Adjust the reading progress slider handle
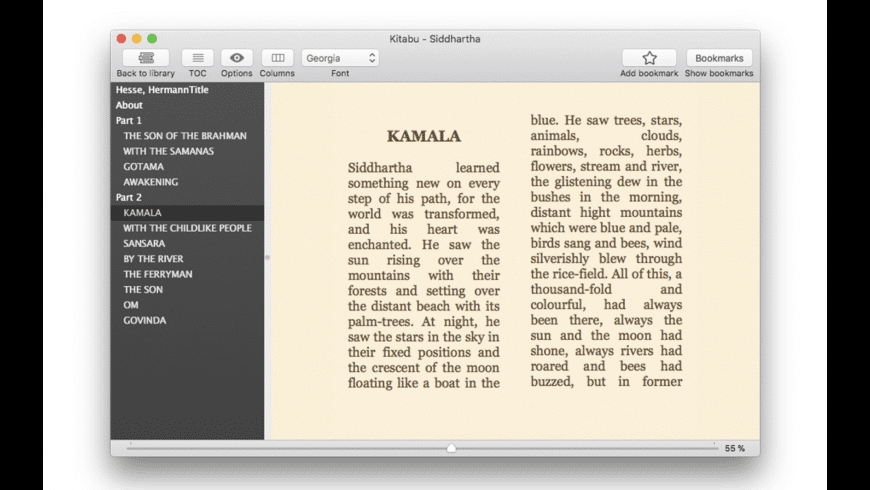 pyautogui.click(x=451, y=448)
